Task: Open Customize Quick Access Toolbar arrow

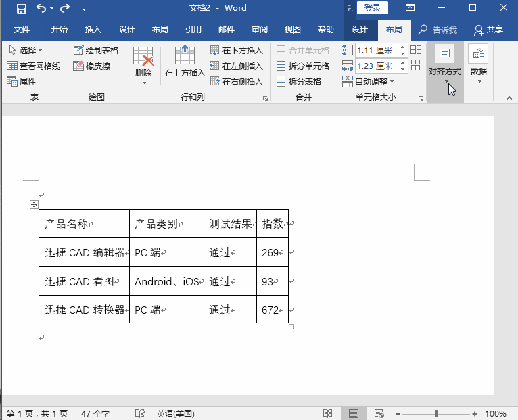Action: pos(85,9)
